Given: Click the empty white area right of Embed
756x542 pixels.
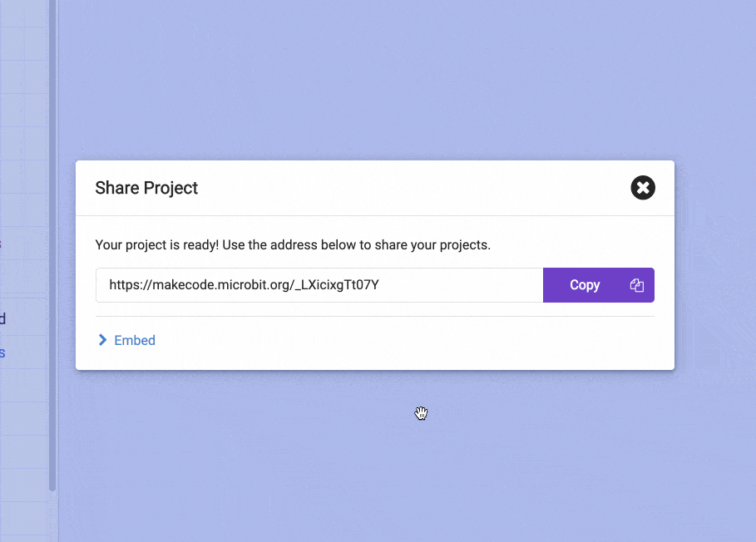Looking at the screenshot, I should [x=405, y=340].
